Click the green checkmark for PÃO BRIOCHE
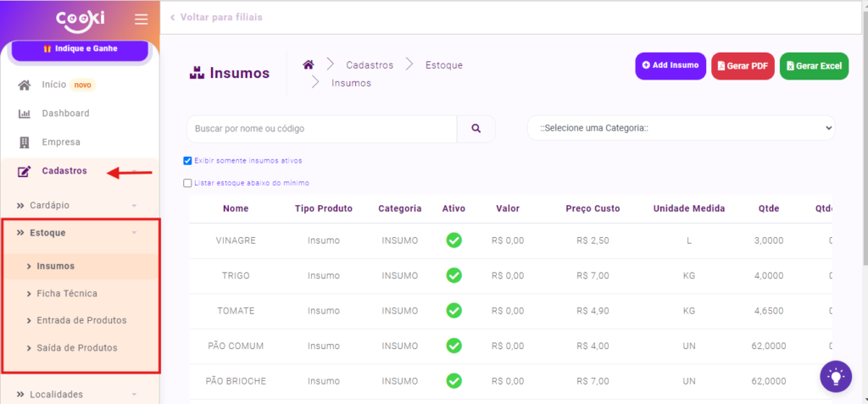868x404 pixels. [453, 381]
